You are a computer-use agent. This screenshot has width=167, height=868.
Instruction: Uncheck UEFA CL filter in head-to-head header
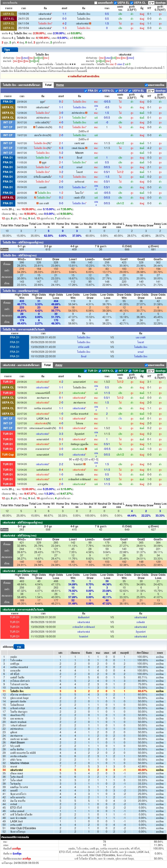(x=132, y=3)
